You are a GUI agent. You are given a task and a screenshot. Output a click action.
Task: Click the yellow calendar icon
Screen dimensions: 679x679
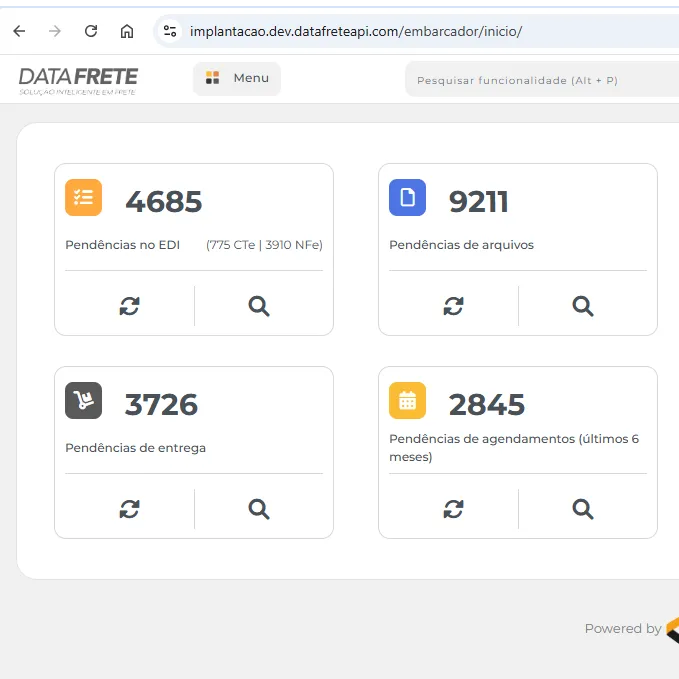pos(407,401)
